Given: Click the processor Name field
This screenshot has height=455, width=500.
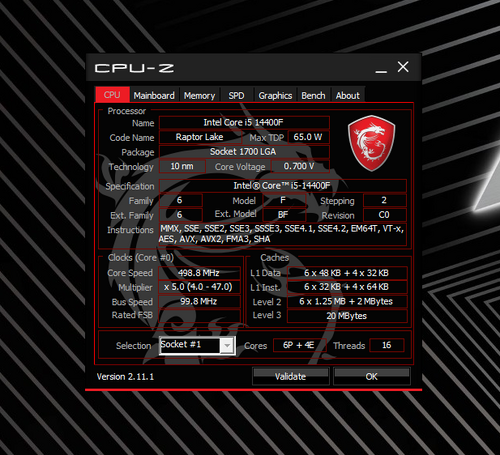Looking at the screenshot, I should point(244,122).
